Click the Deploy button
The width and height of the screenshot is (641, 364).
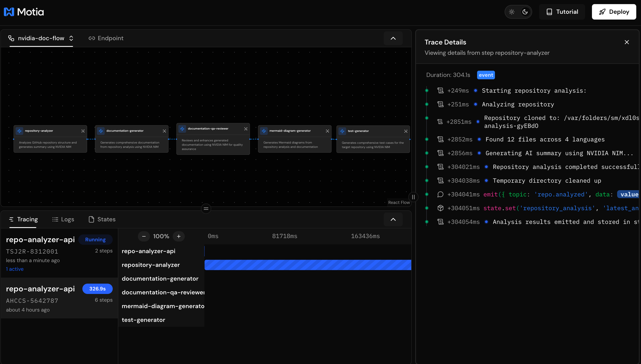(614, 12)
